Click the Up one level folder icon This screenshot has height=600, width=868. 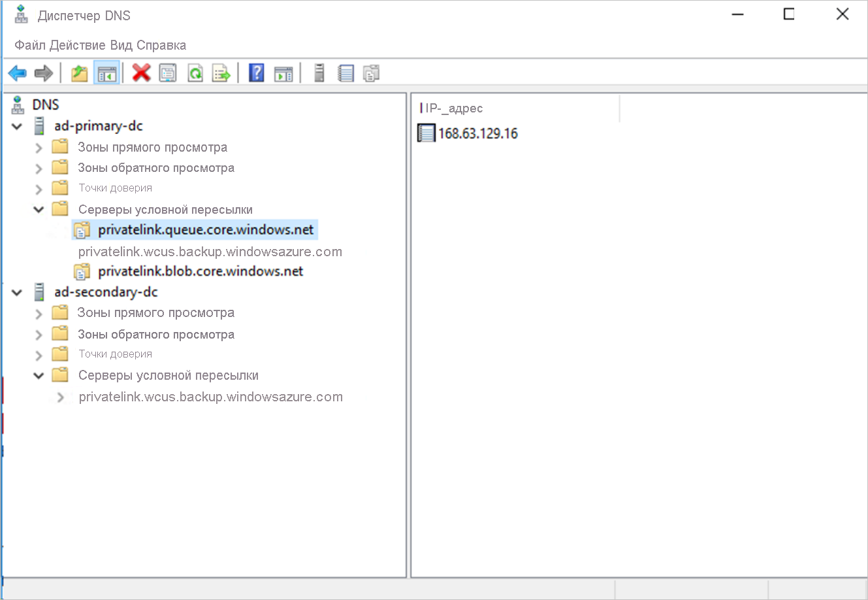point(78,73)
